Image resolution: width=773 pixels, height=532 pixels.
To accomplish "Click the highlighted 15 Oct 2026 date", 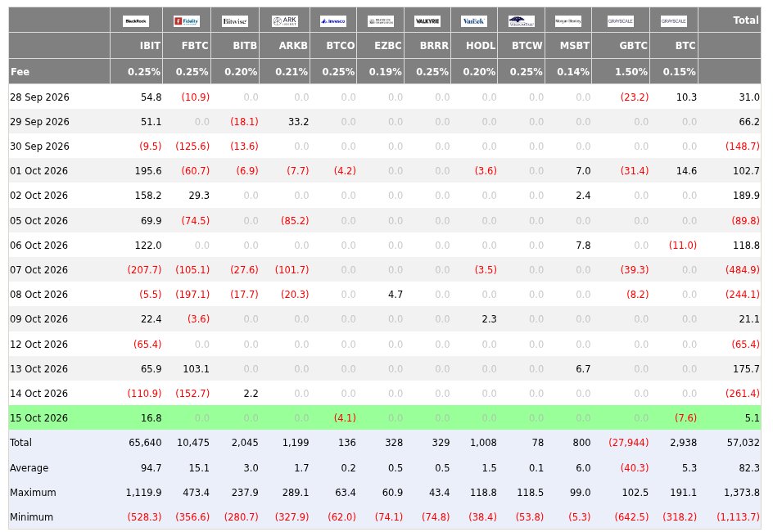I will [x=39, y=418].
